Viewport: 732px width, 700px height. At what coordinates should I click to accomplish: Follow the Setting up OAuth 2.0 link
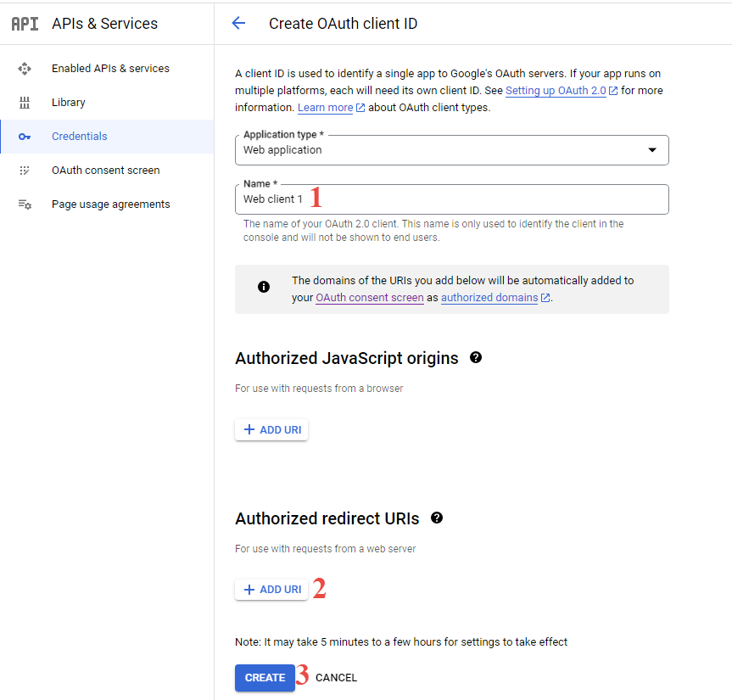coord(556,91)
